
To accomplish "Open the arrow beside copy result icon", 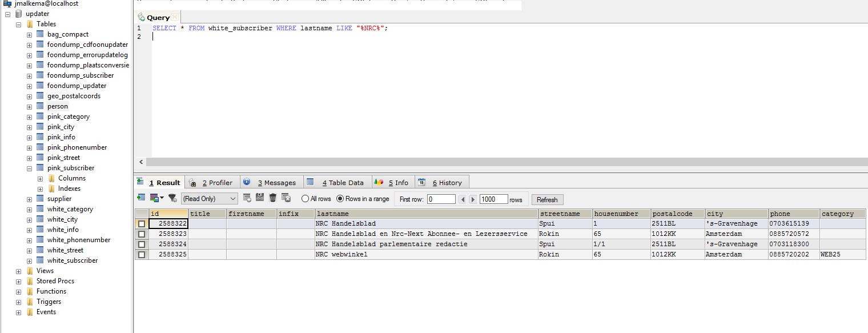I will tap(162, 198).
